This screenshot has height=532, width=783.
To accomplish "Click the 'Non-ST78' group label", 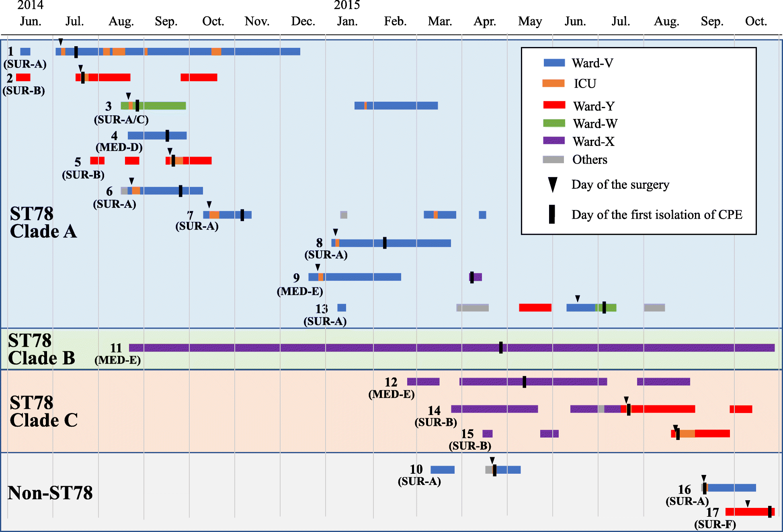I will coord(50,493).
